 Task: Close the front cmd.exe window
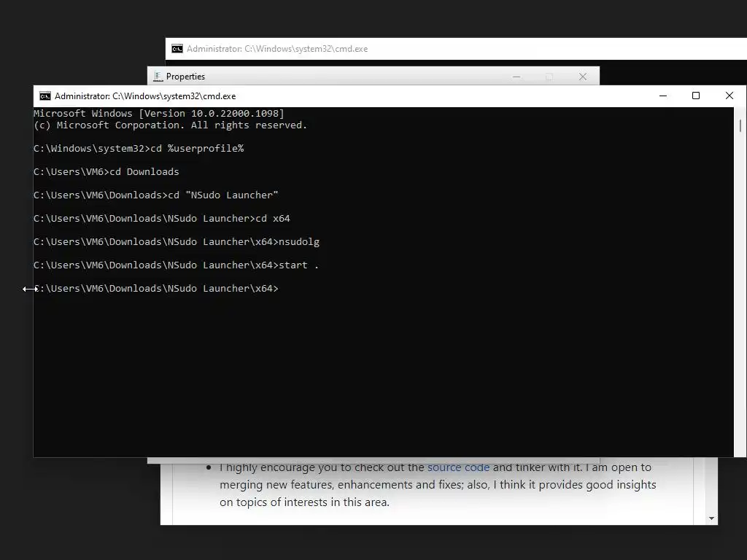(729, 96)
